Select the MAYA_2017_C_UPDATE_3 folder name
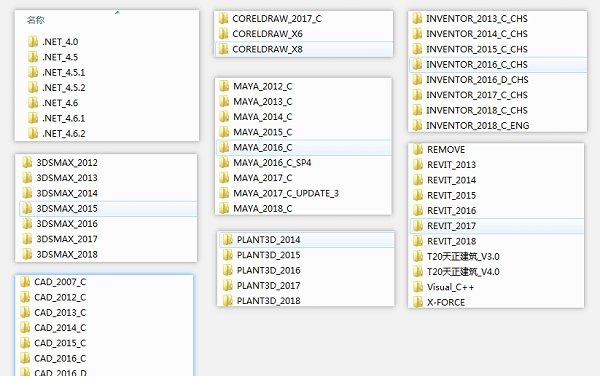The height and width of the screenshot is (391, 600). tap(286, 193)
